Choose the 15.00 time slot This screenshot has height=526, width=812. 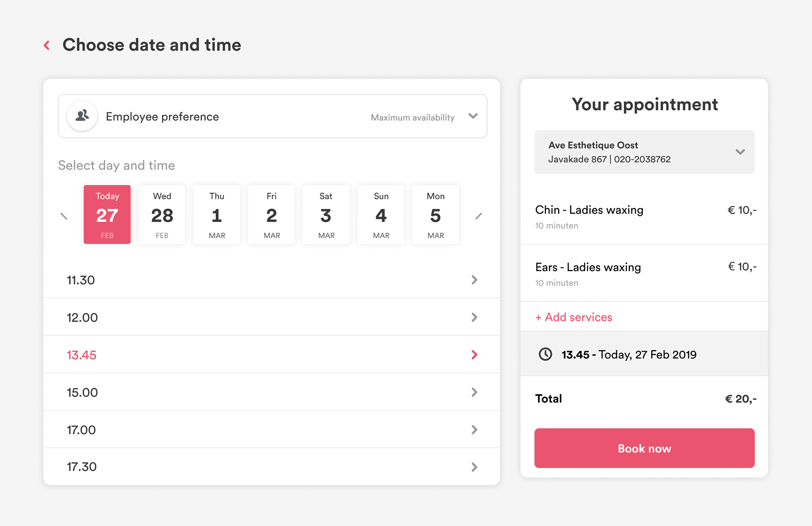pyautogui.click(x=272, y=392)
